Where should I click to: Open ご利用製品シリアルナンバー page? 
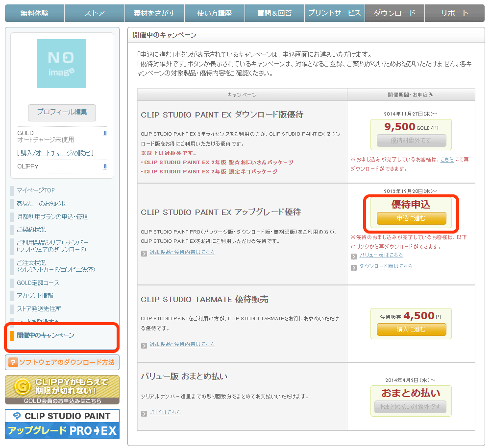[x=52, y=246]
